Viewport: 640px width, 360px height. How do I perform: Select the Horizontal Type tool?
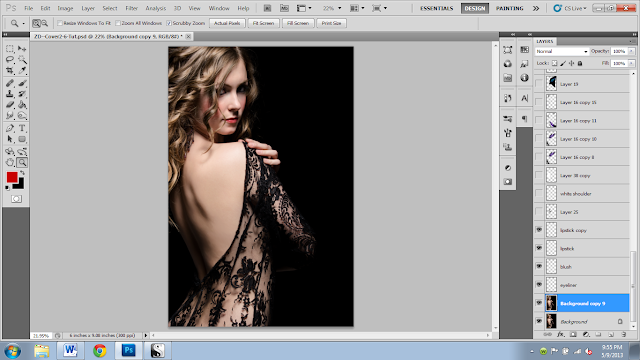coord(22,128)
